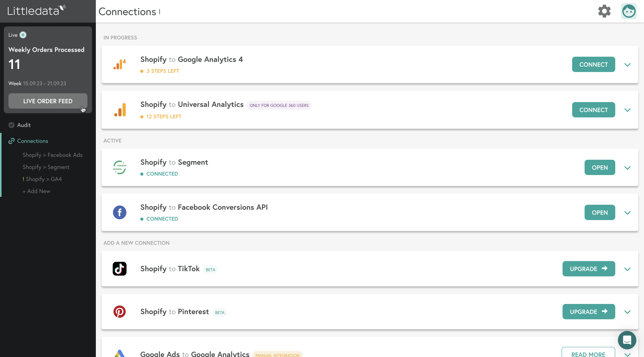Viewport: 644px width, 357px height.
Task: Connect Shopify to Google Analytics 4
Action: click(594, 65)
